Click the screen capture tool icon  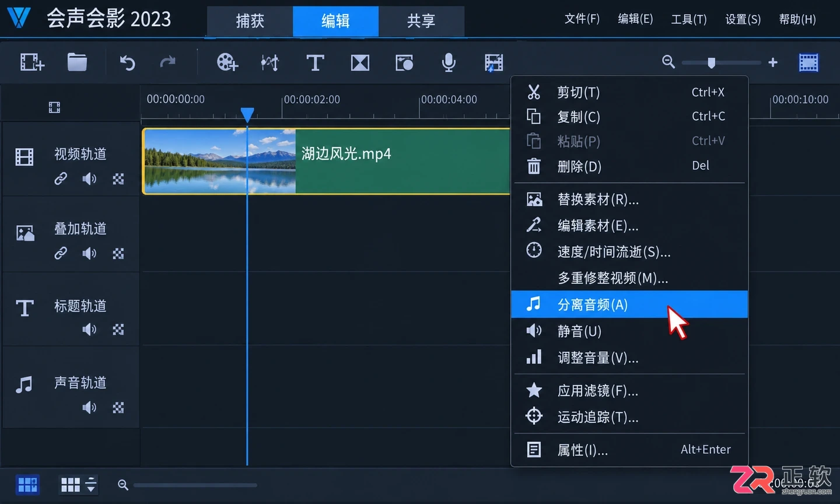click(x=404, y=62)
